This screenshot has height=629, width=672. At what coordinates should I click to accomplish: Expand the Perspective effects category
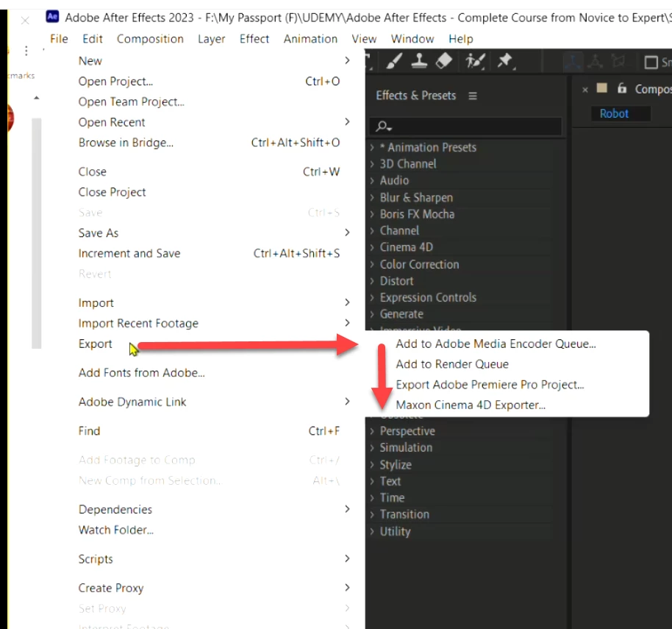(372, 431)
